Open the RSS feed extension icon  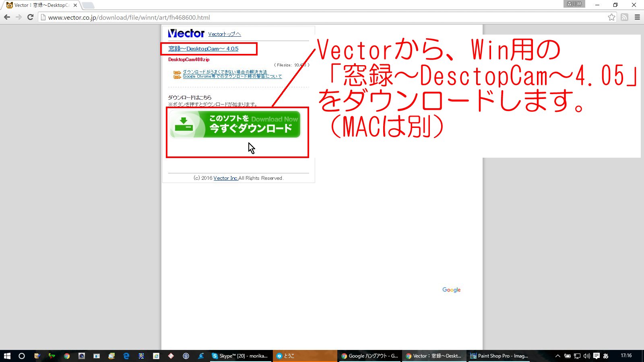(624, 17)
